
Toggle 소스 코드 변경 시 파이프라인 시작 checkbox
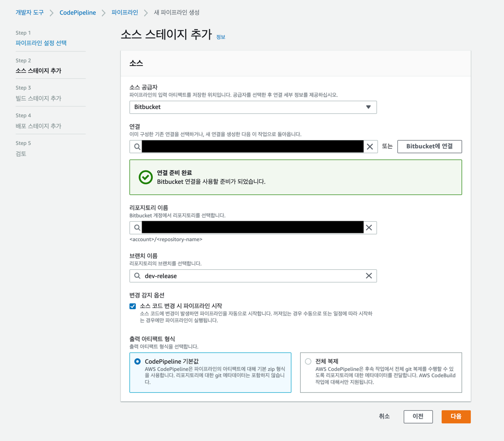[132, 306]
